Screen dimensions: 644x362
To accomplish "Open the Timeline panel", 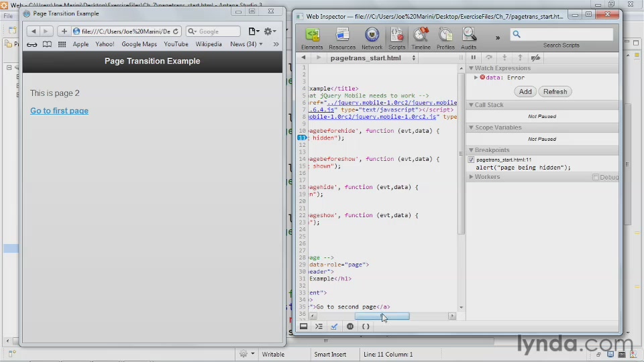I will tap(421, 39).
